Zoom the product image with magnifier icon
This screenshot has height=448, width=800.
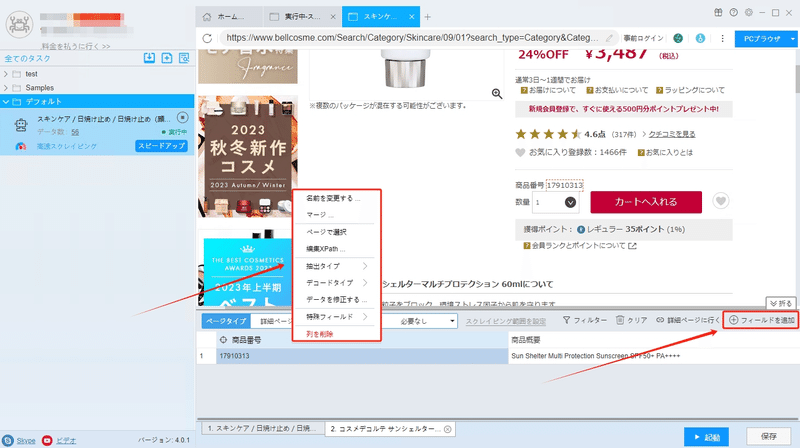pos(497,93)
